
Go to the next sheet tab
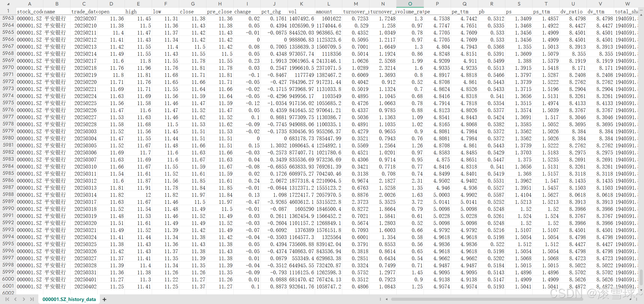[24, 299]
